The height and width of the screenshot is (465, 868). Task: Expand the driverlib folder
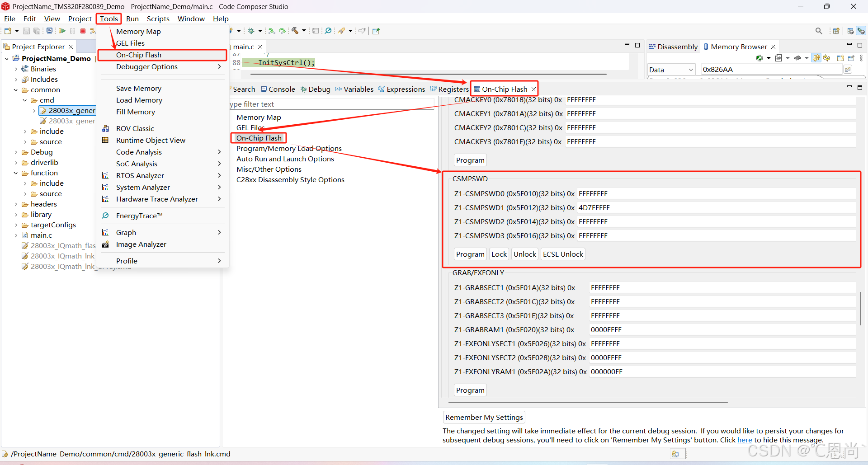[x=16, y=163]
